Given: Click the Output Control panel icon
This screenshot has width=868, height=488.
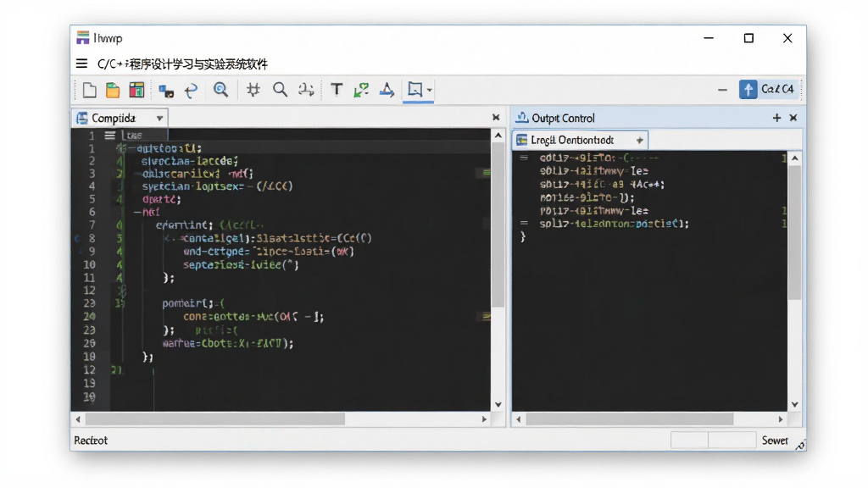Looking at the screenshot, I should tap(521, 117).
